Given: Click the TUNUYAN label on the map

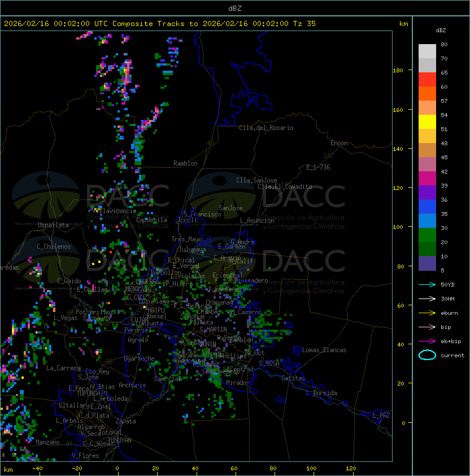Looking at the screenshot, I should pos(119,440).
